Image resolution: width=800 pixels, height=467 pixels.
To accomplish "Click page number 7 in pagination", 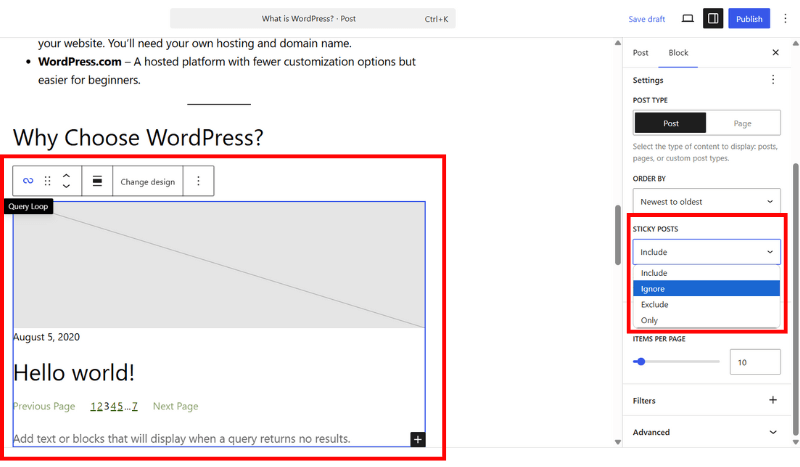I will (135, 406).
